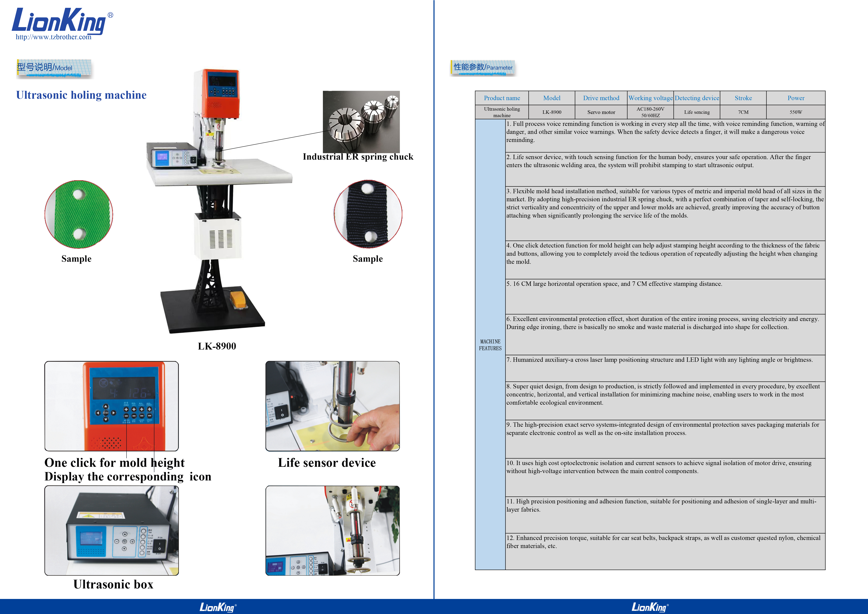Click the Ultrasonic box photo
The height and width of the screenshot is (614, 868).
[111, 531]
